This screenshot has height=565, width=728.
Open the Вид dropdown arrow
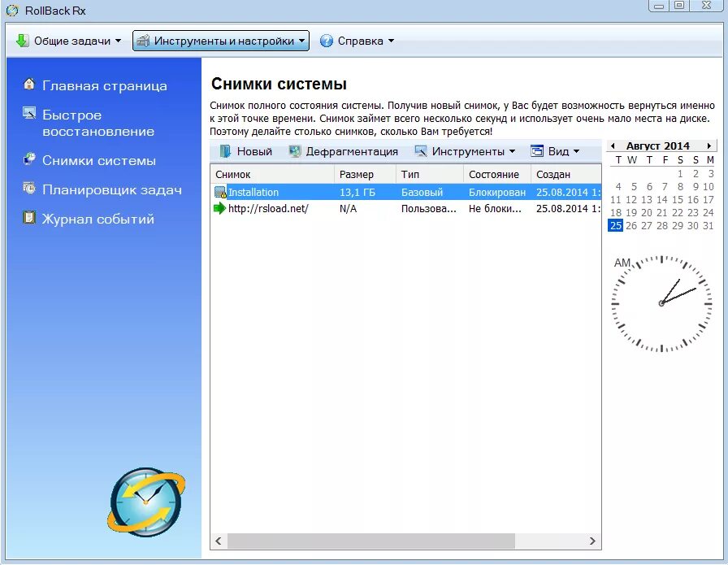[x=576, y=151]
